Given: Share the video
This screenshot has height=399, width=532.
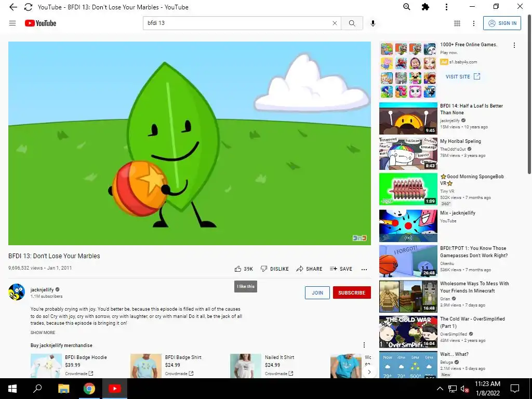Looking at the screenshot, I should point(309,269).
